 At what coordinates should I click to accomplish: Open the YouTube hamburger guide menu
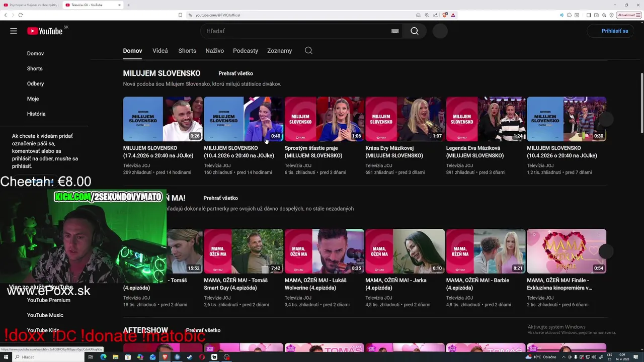coord(14,31)
